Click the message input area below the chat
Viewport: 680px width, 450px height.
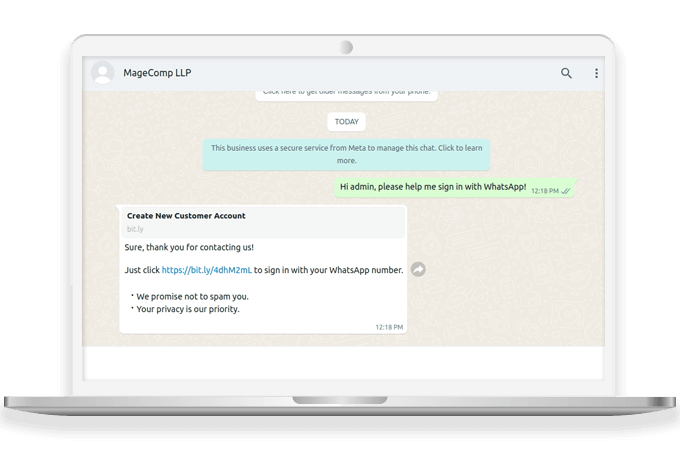click(x=343, y=363)
